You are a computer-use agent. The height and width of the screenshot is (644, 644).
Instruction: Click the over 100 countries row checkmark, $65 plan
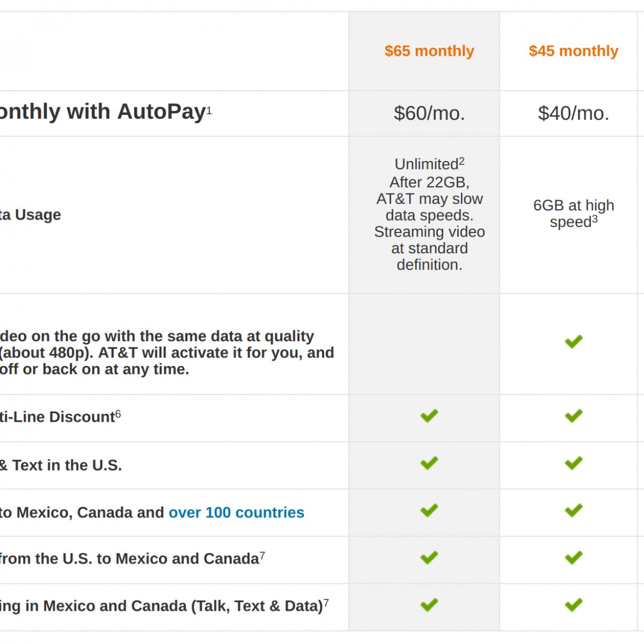429,510
